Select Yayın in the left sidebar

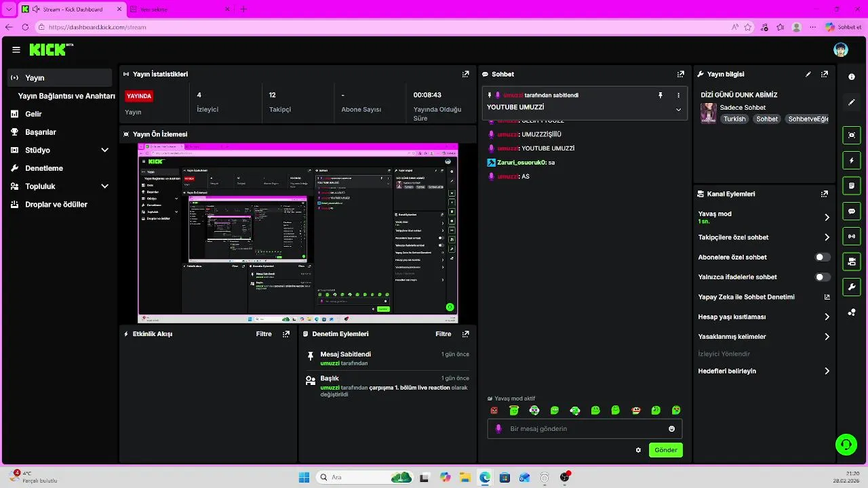(x=60, y=77)
